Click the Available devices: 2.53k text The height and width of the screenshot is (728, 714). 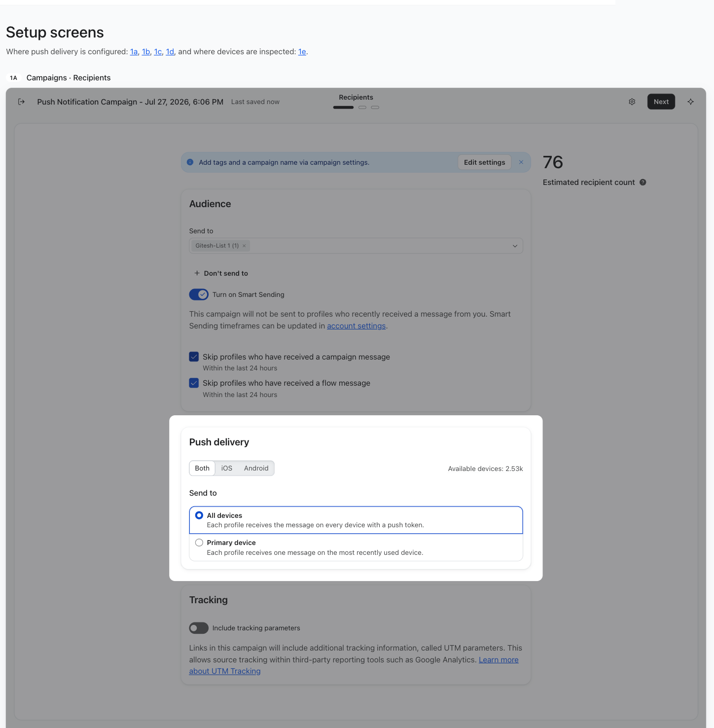pos(485,469)
